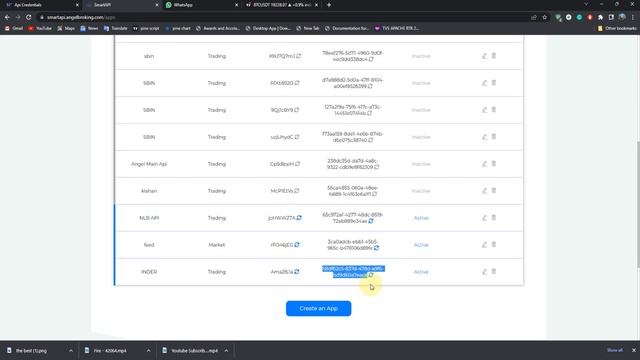
Task: Click refresh icon beside Angel Main Api secret
Action: [376, 167]
